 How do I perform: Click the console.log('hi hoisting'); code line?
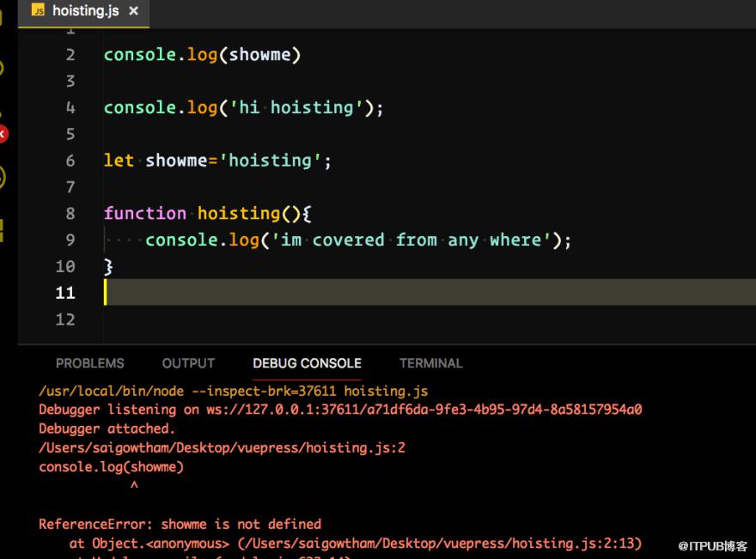pos(243,107)
